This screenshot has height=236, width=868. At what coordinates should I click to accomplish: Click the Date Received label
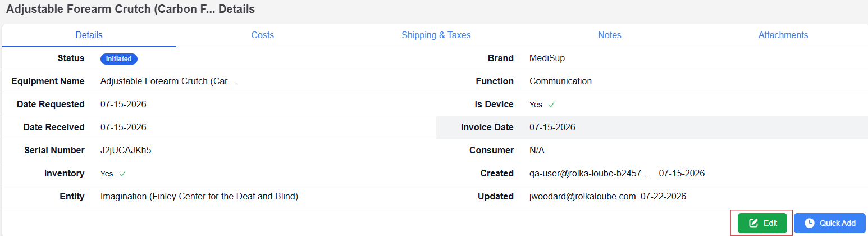(54, 128)
